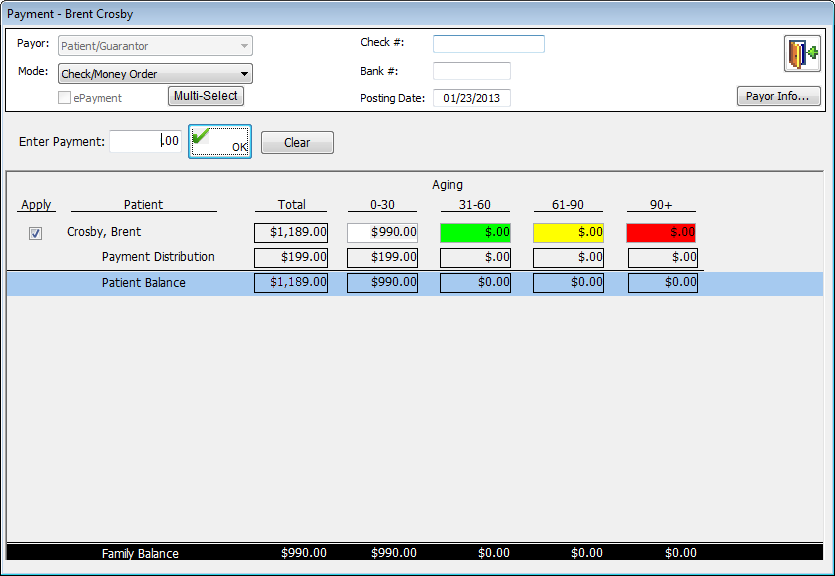The width and height of the screenshot is (835, 576).
Task: Click the 0-30 amount $990.00 for Crosby
Action: [x=383, y=232]
